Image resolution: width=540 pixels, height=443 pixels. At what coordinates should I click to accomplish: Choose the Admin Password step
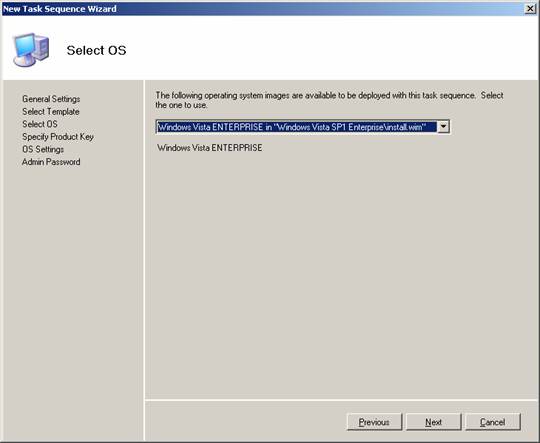pos(51,162)
